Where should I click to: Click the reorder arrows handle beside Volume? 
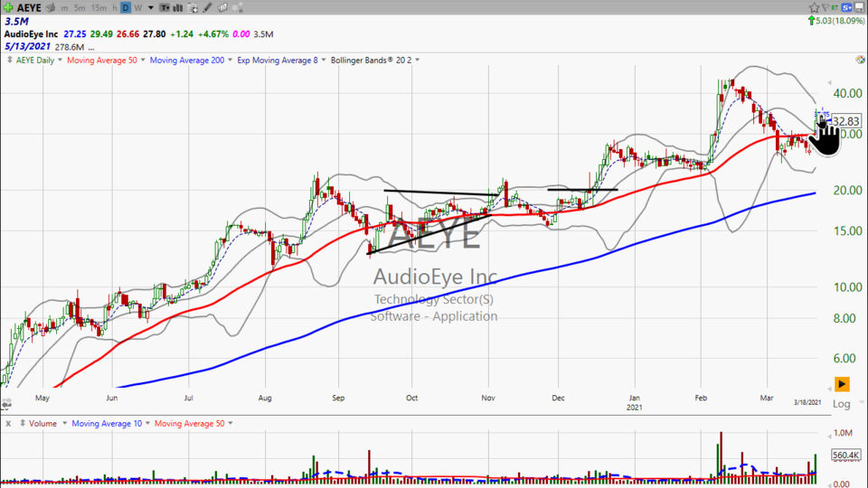pyautogui.click(x=22, y=423)
